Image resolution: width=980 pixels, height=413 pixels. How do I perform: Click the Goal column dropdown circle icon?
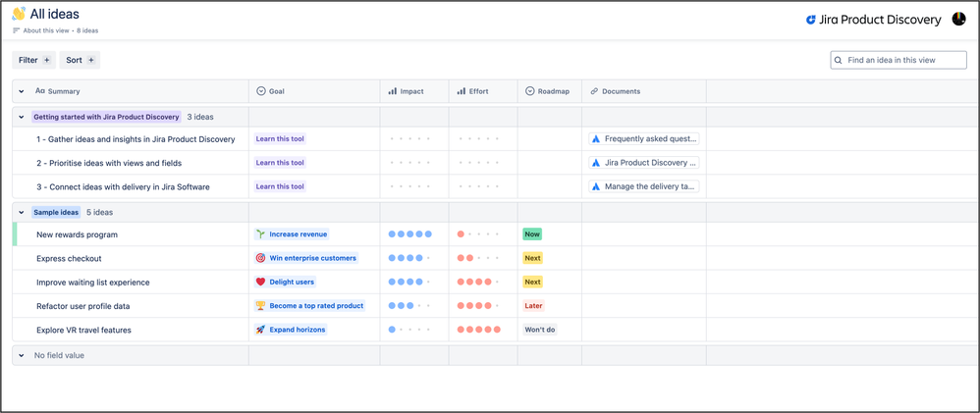point(260,91)
